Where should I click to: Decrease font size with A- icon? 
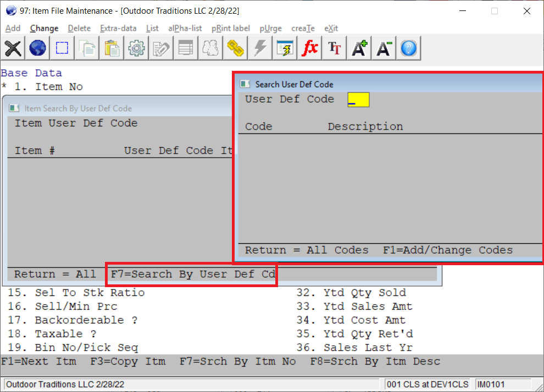384,48
